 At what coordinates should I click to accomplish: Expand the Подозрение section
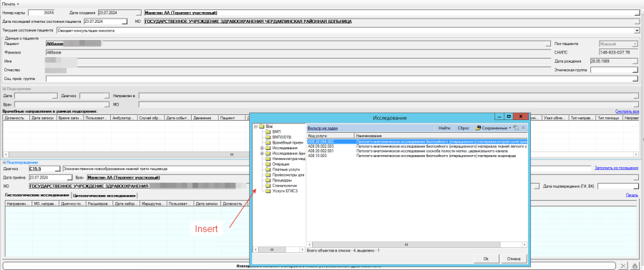tap(4, 89)
